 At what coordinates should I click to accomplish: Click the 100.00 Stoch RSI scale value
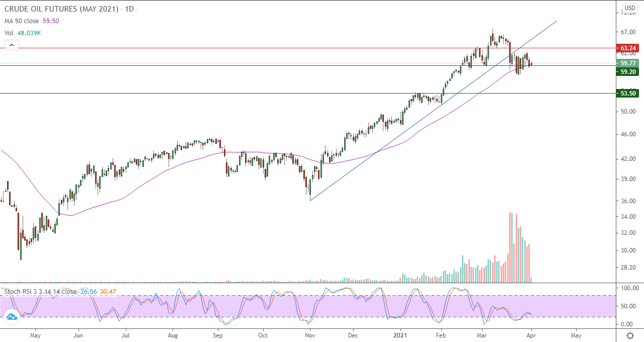pyautogui.click(x=629, y=288)
